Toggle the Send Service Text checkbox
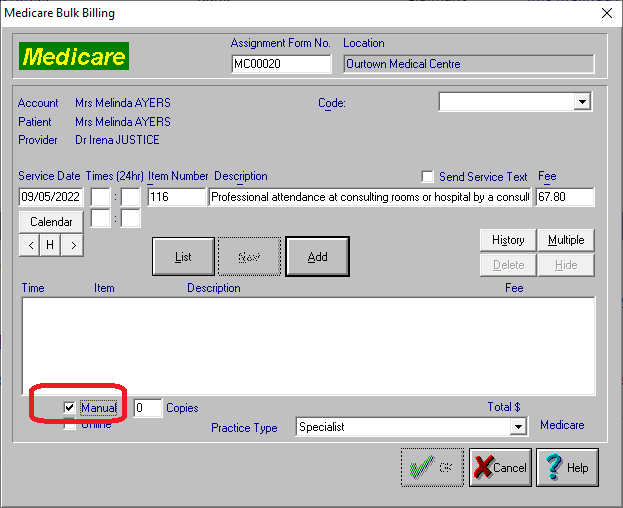 (428, 176)
